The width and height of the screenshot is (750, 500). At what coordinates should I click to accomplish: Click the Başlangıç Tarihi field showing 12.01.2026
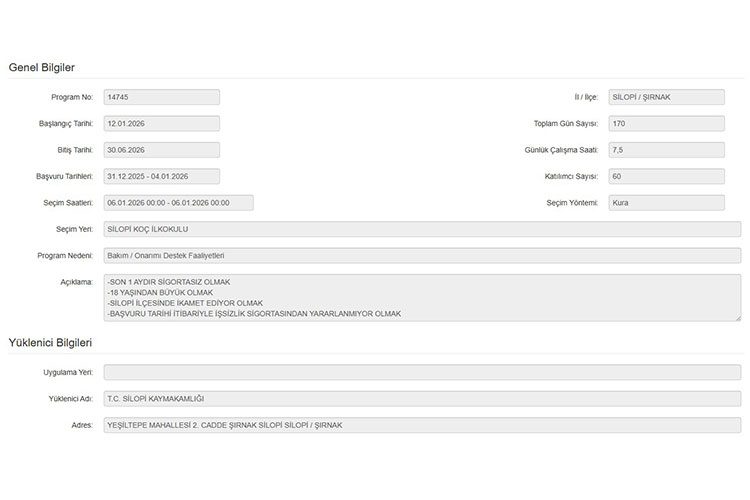tap(161, 124)
